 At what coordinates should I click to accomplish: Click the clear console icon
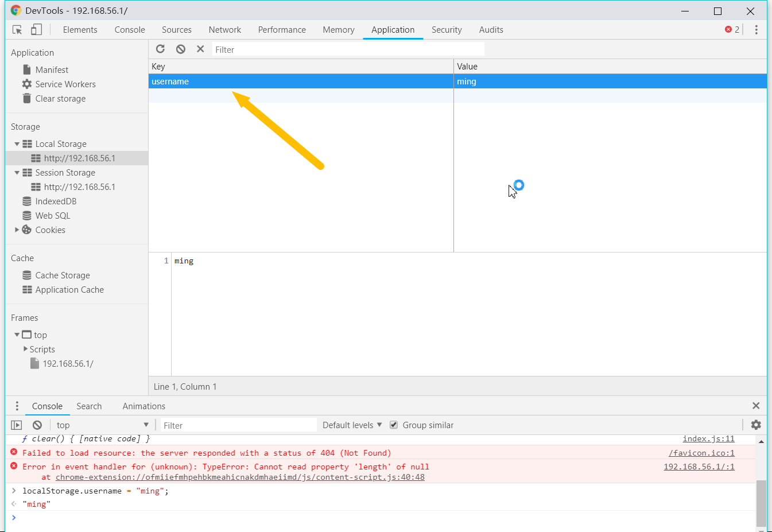tap(37, 425)
